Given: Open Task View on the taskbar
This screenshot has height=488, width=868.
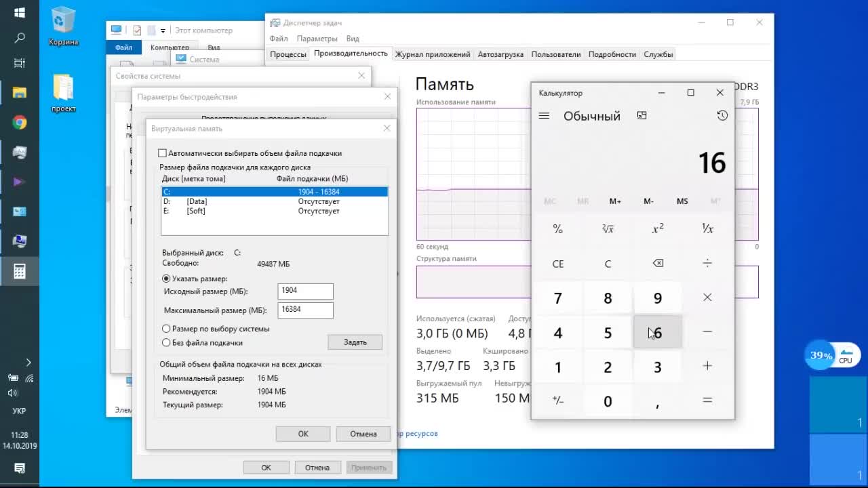Looking at the screenshot, I should (20, 63).
